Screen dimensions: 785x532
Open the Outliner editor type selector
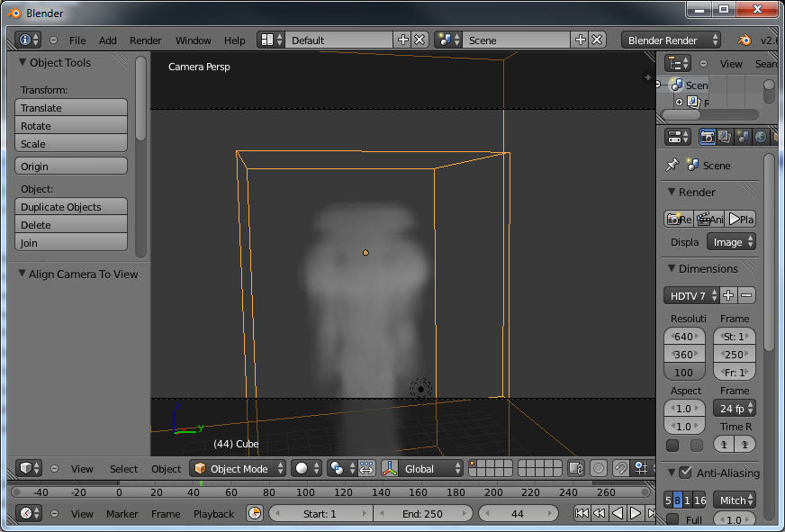click(677, 64)
